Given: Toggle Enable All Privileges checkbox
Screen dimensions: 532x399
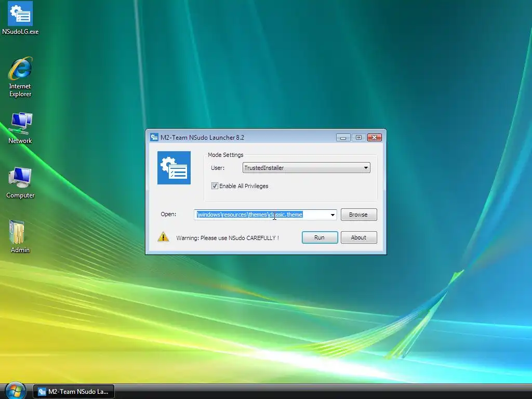Looking at the screenshot, I should [x=215, y=186].
